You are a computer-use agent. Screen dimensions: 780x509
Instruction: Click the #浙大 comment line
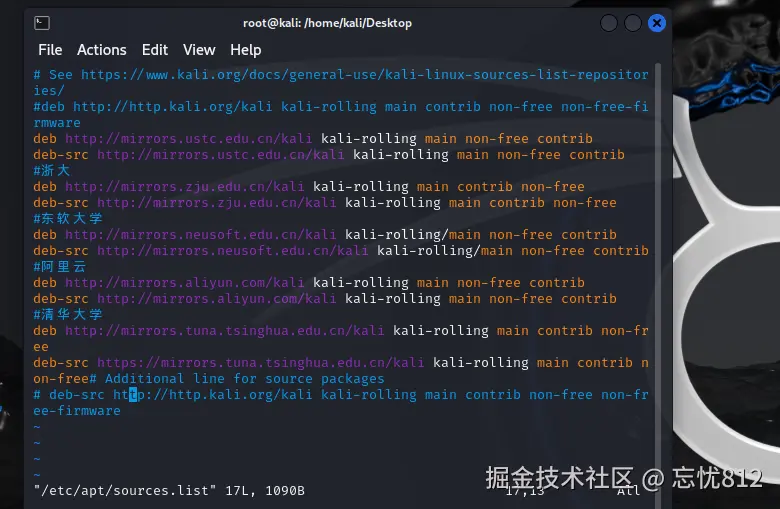coord(52,170)
